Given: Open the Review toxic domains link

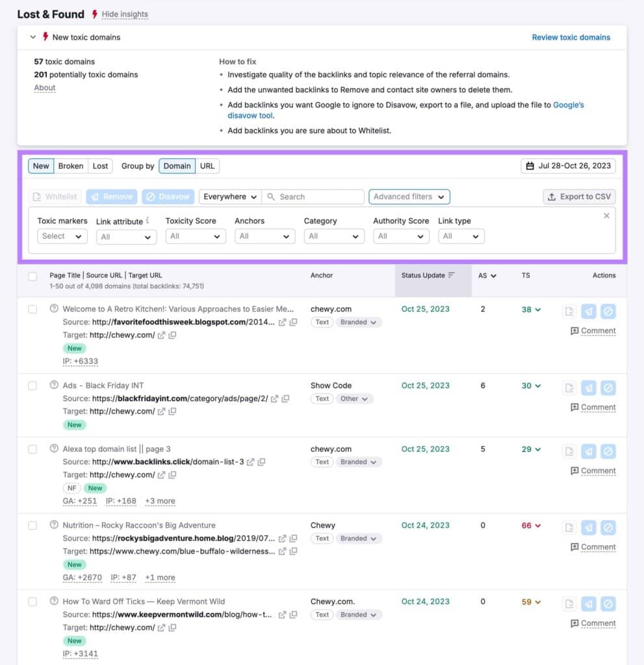Looking at the screenshot, I should tap(571, 38).
